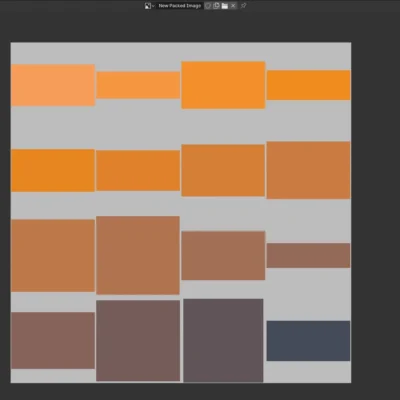The height and width of the screenshot is (400, 400).
Task: Toggle the pin image icon
Action: pos(244,6)
